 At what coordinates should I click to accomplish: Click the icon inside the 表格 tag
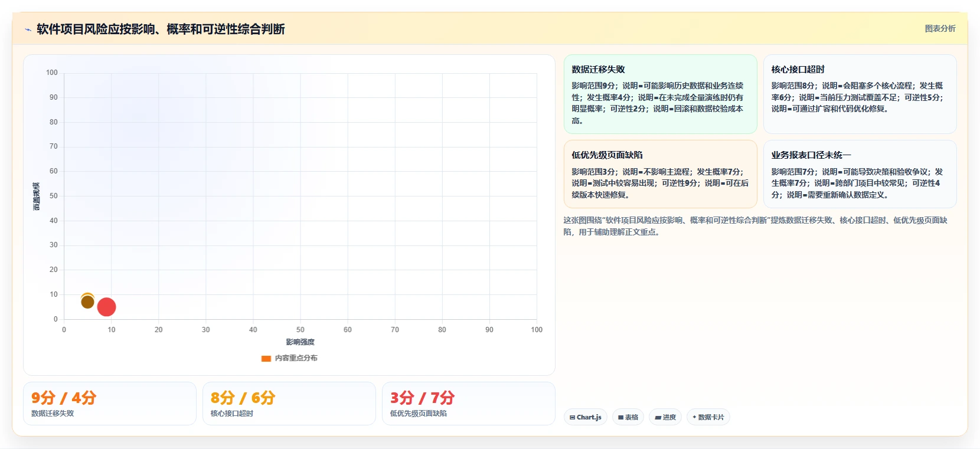pyautogui.click(x=620, y=417)
